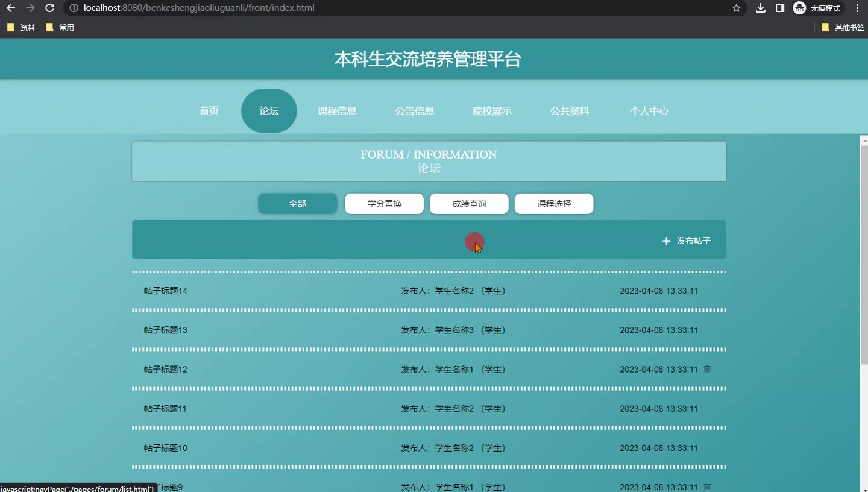Toggle the browser side panel icon
868x492 pixels.
[x=780, y=8]
